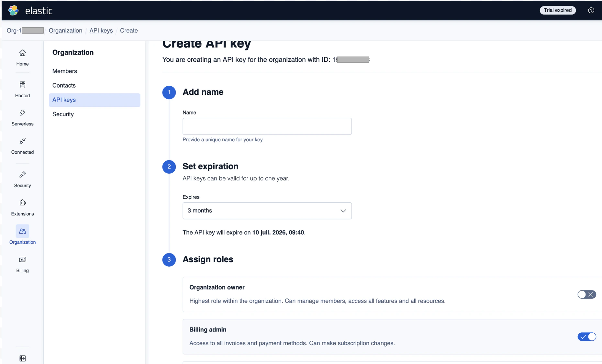This screenshot has height=364, width=602.
Task: Open the Expires dropdown showing 3 months
Action: pos(267,210)
